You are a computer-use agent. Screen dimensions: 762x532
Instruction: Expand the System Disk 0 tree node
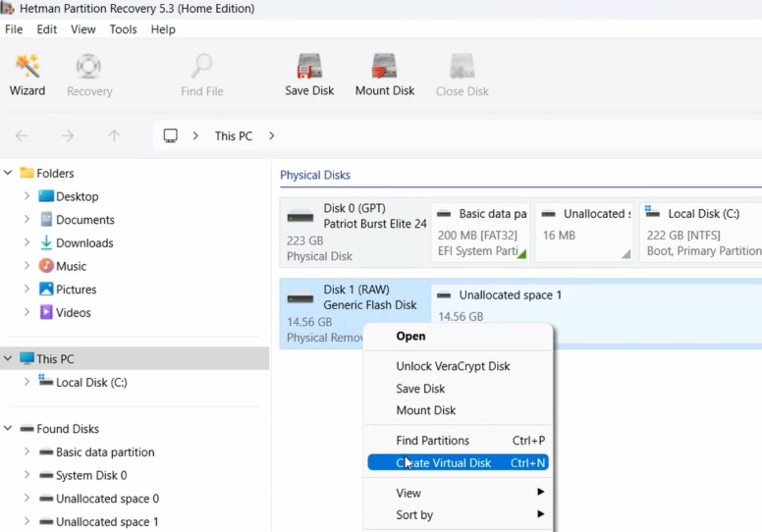coord(27,475)
